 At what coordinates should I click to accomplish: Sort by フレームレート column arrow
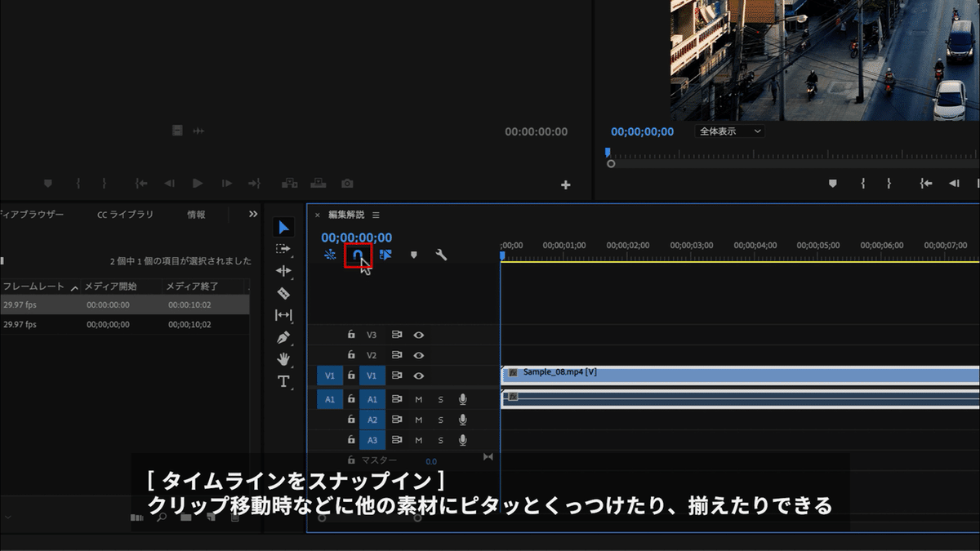74,287
